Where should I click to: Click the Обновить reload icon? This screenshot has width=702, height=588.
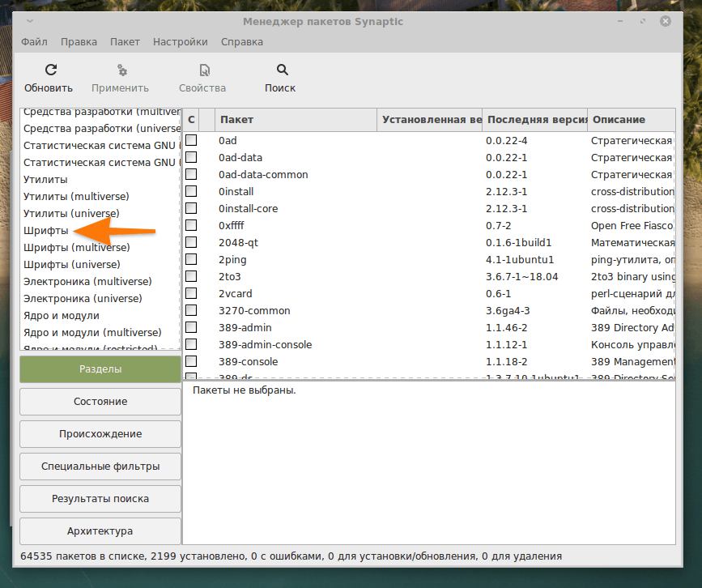tap(50, 70)
